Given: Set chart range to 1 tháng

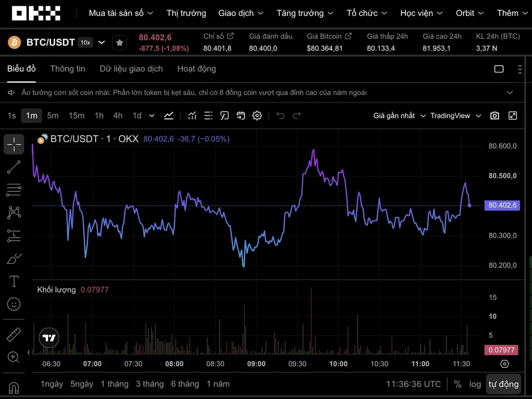Looking at the screenshot, I should (114, 384).
